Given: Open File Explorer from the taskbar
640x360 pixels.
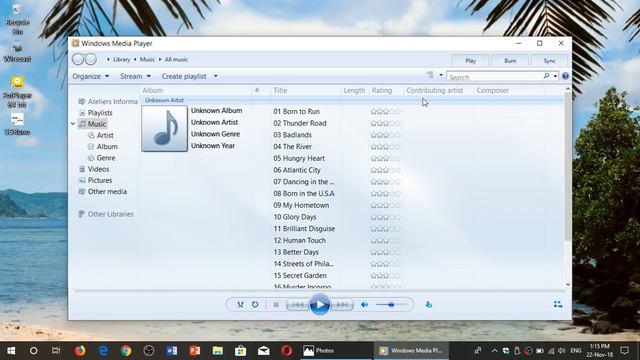Looking at the screenshot, I should (218, 351).
